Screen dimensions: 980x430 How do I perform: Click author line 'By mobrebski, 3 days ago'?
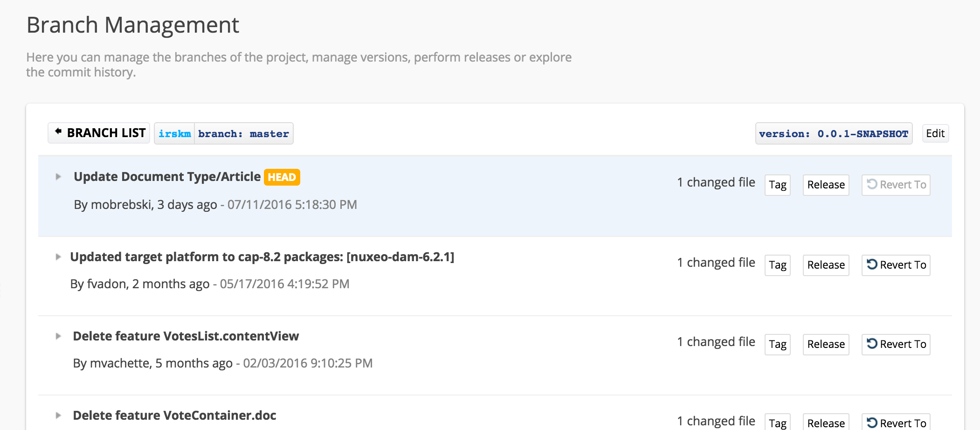click(145, 205)
